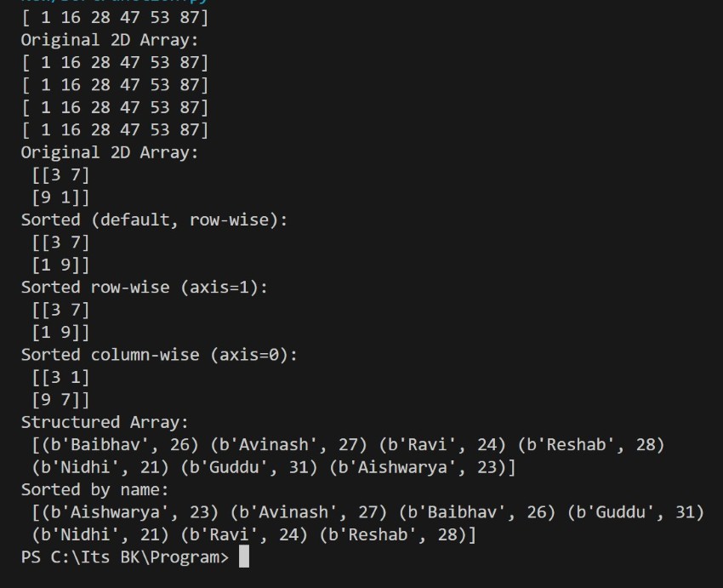Click the PS C:\Its BK\Program> prompt text
Screen dimensions: 723x588
(125, 557)
